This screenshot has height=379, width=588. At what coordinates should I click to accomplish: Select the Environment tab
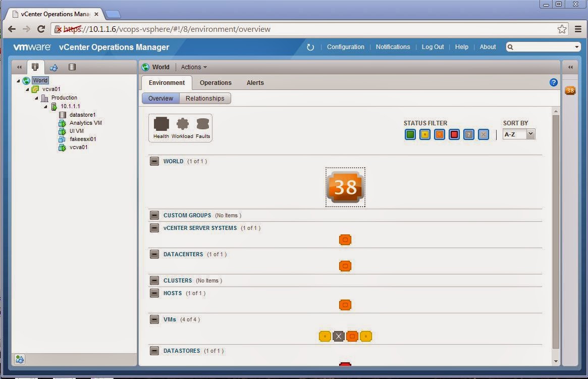click(x=167, y=83)
